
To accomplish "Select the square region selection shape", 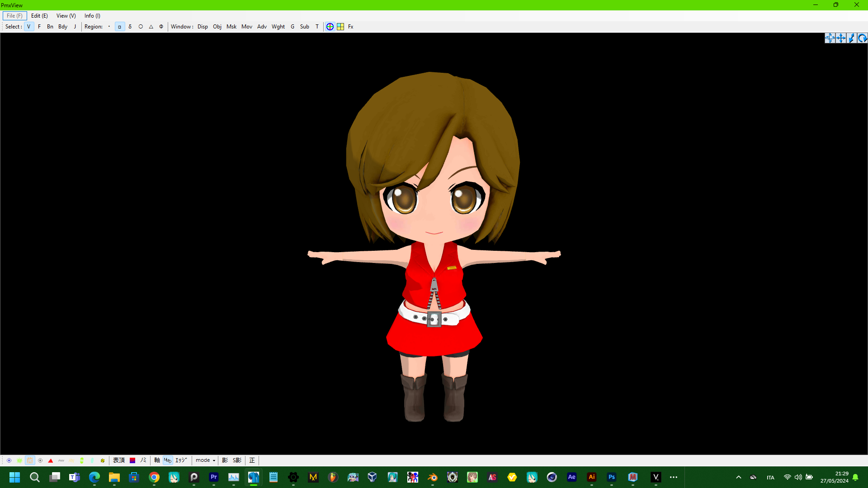I will (120, 27).
